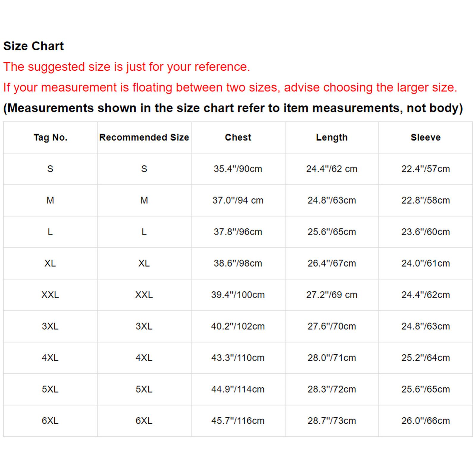Click the M row length value 24.8"/63cm

pos(332,200)
